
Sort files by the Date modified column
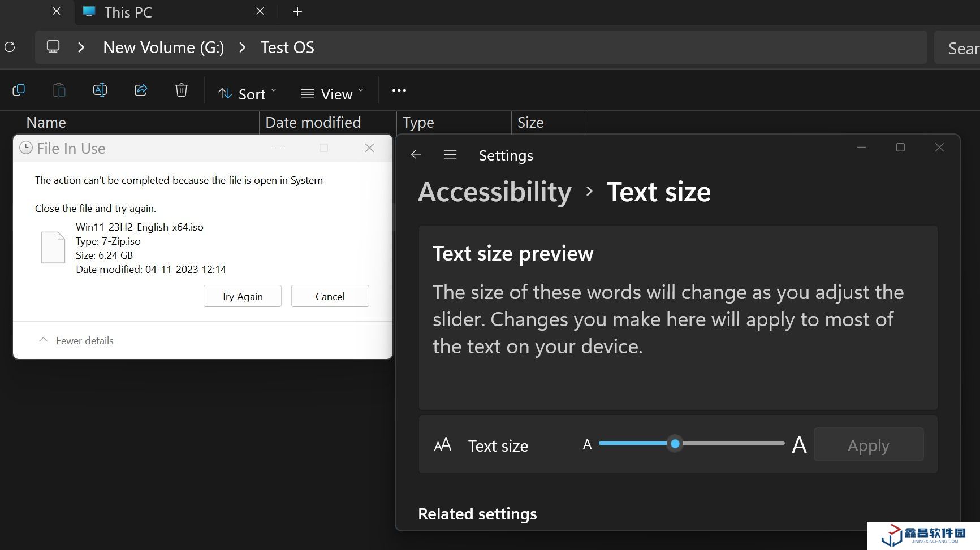[x=313, y=123]
